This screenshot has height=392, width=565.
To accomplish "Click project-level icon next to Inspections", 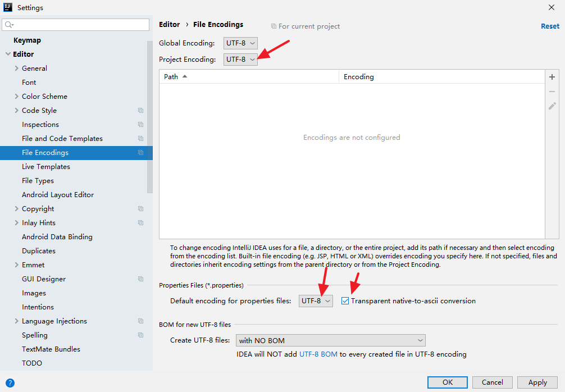I will [x=140, y=124].
